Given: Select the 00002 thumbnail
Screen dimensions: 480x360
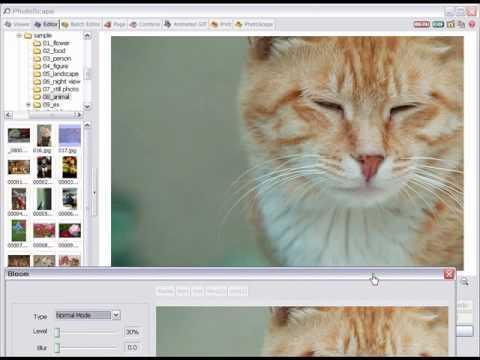Looking at the screenshot, I should click(44, 167).
